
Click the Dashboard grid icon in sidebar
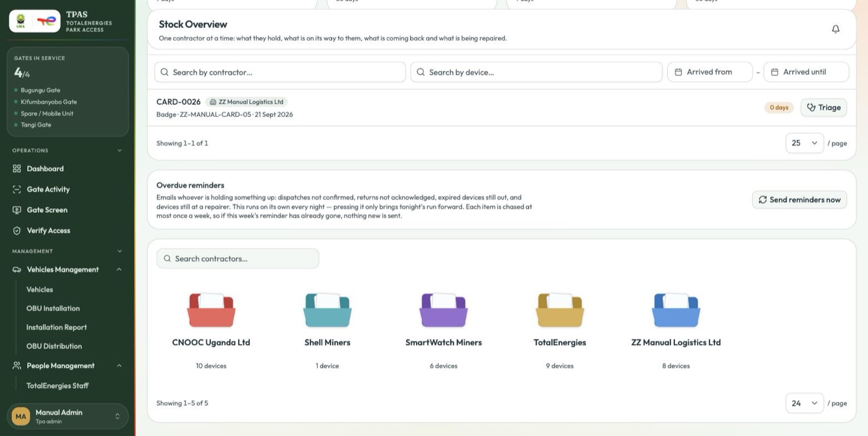(17, 169)
